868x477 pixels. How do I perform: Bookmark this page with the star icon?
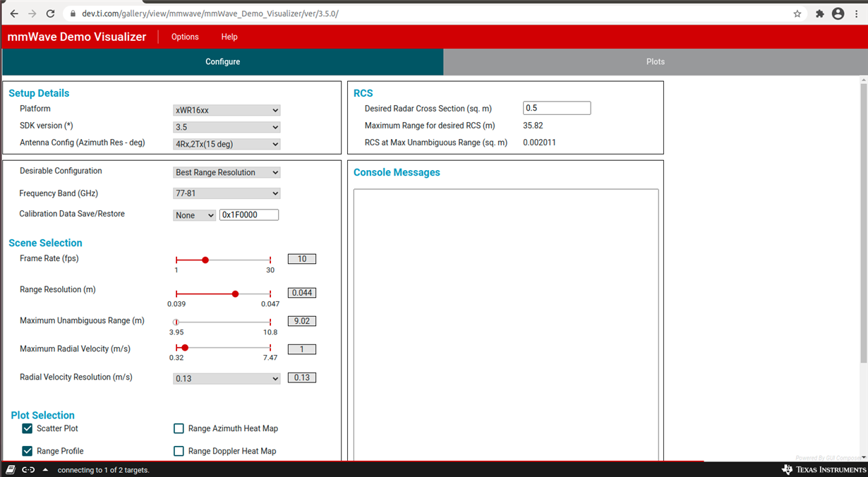tap(797, 13)
